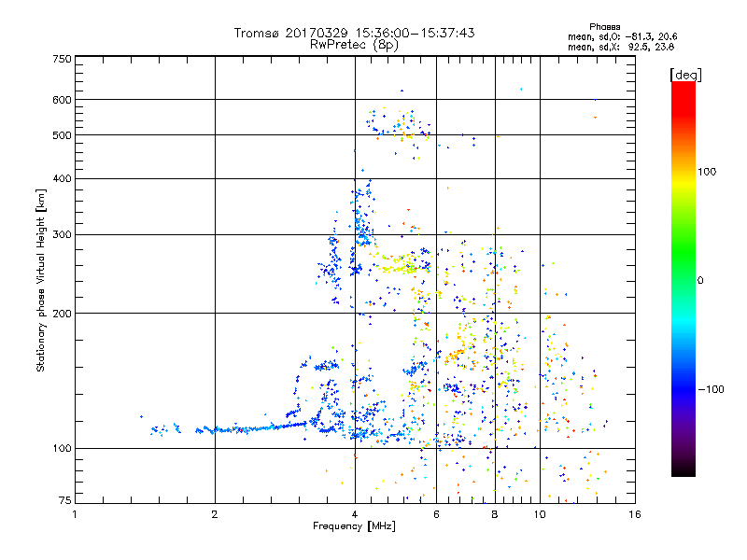Click x-axis tick label '8'
This screenshot has width=747, height=560.
tap(495, 514)
